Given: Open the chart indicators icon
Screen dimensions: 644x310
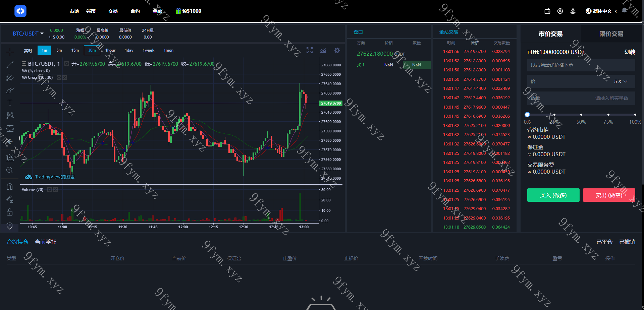Looking at the screenshot, I should pyautogui.click(x=323, y=50).
